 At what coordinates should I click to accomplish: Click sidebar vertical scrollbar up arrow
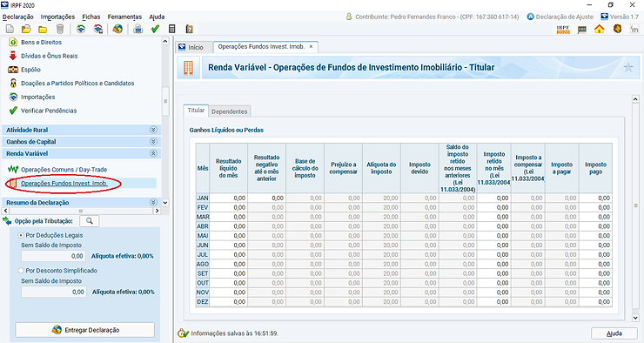[x=165, y=41]
